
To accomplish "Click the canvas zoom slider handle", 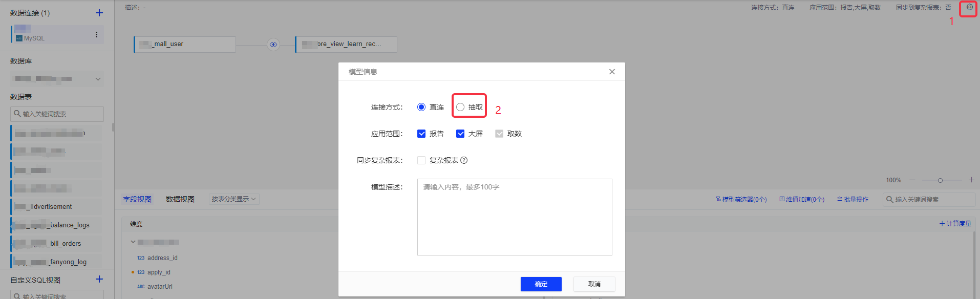I will pyautogui.click(x=940, y=180).
